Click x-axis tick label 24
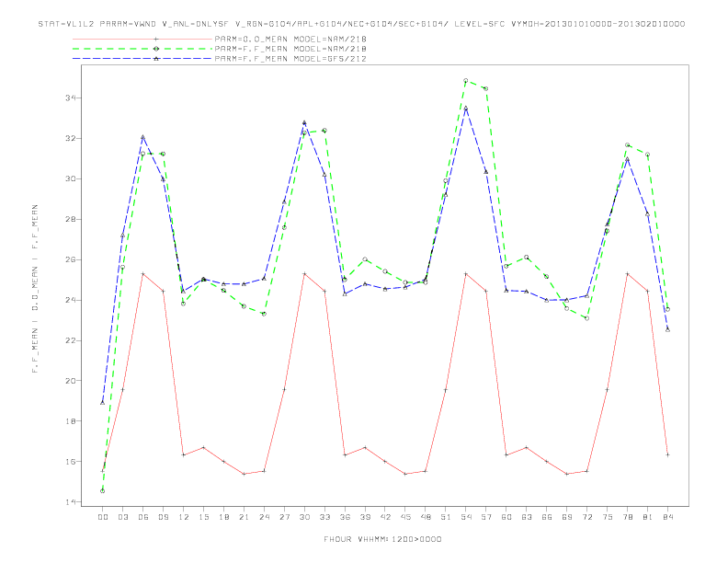 [x=264, y=517]
